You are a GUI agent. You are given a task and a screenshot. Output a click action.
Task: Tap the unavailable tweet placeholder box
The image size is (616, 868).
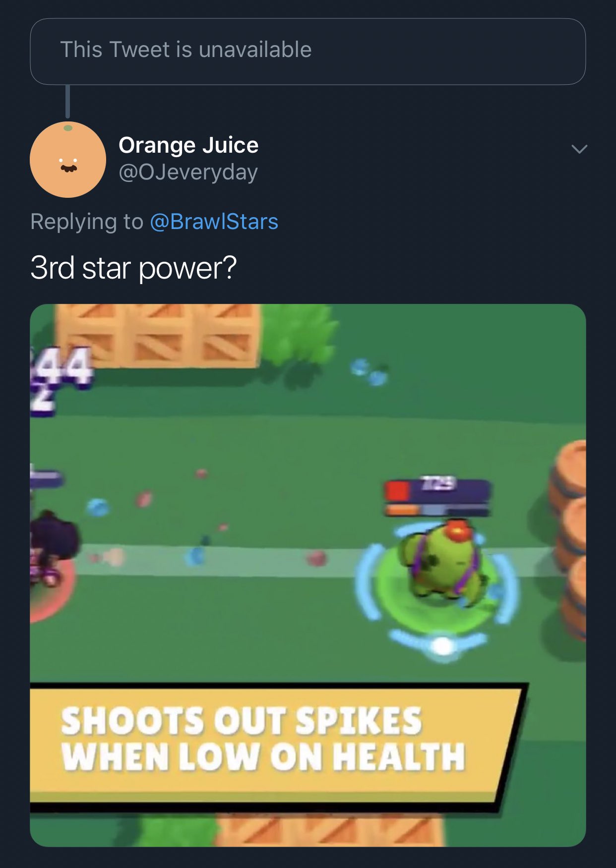[308, 52]
